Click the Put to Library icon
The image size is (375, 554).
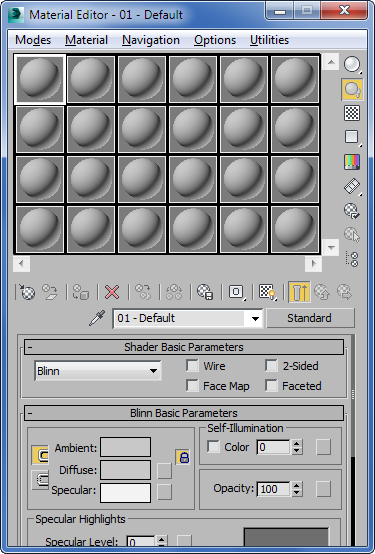(205, 292)
